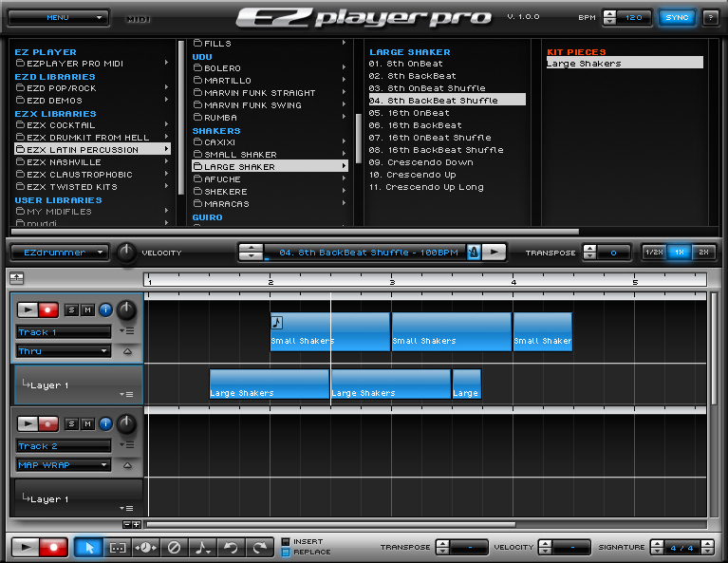Solo Track 1
728x563 pixels.
coord(71,310)
